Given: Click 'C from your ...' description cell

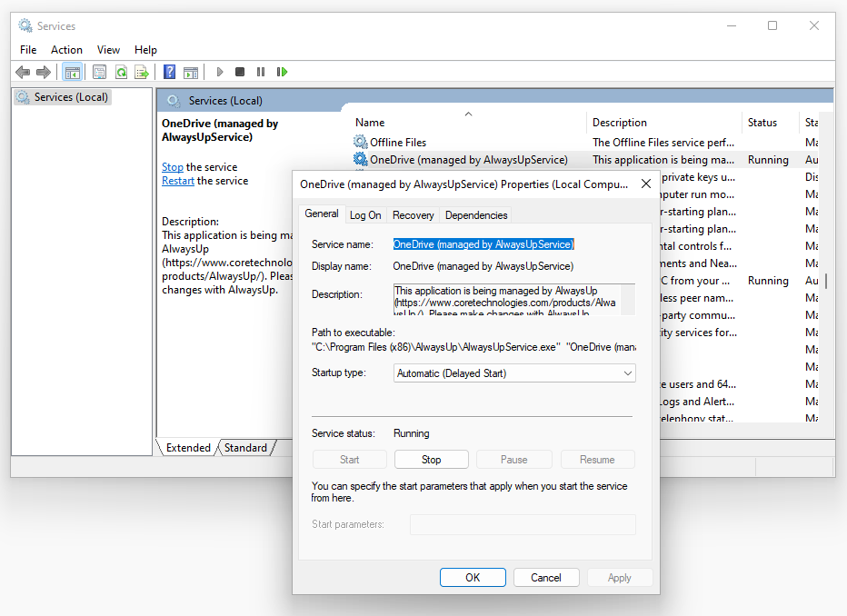Looking at the screenshot, I should 695,280.
